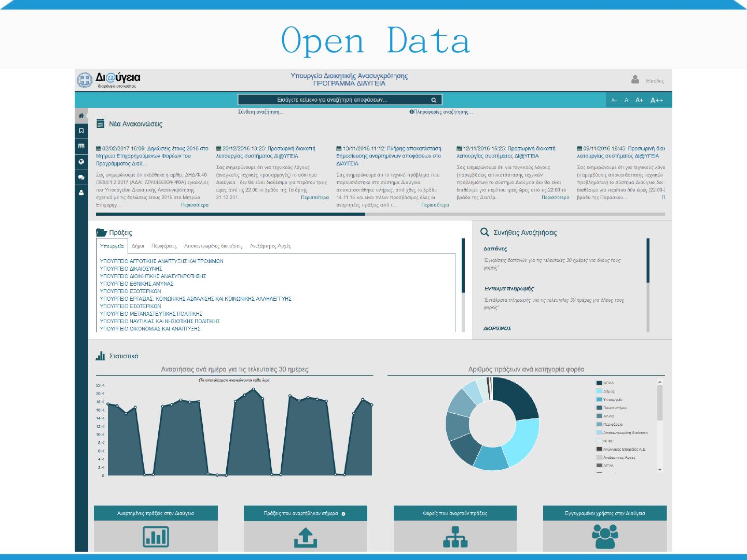Click the magnifier icon in search box
This screenshot has width=747, height=560.
click(x=434, y=100)
